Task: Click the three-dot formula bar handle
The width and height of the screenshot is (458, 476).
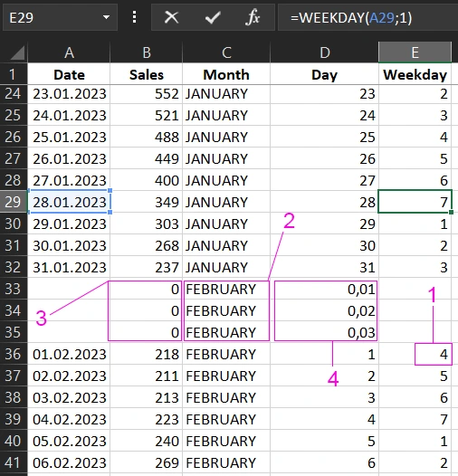Action: click(134, 17)
